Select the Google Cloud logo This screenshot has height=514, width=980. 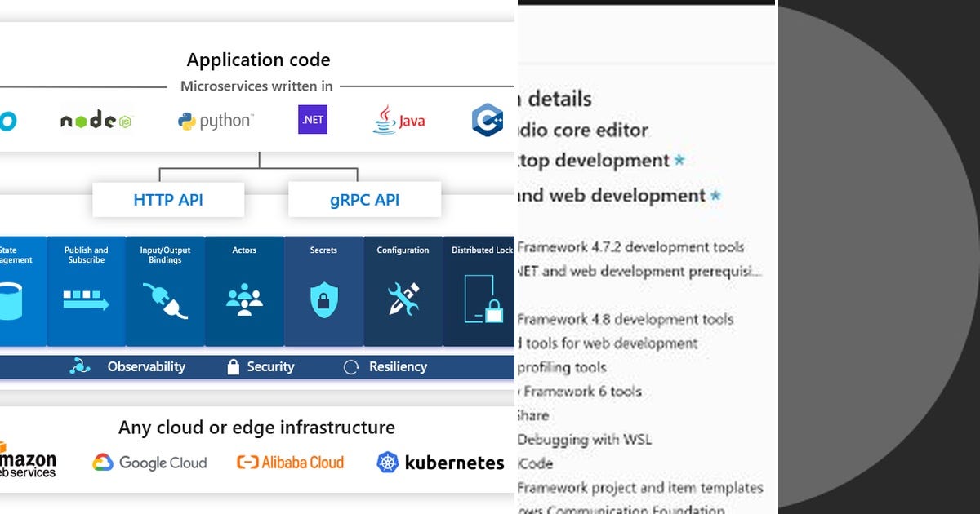click(149, 463)
